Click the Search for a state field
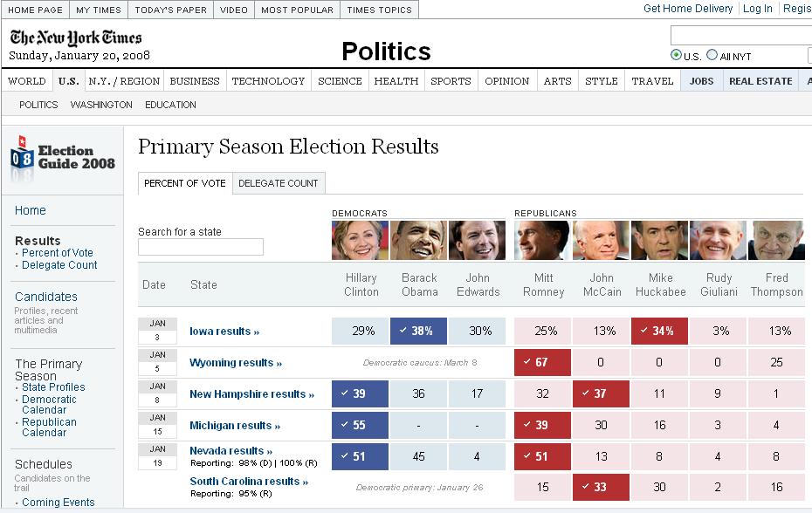Image resolution: width=812 pixels, height=513 pixels. 201,248
